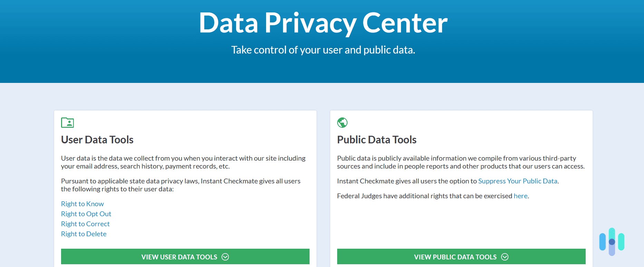Screen dimensions: 644x267
Task: Select the User Data Tools heading
Action: point(97,140)
